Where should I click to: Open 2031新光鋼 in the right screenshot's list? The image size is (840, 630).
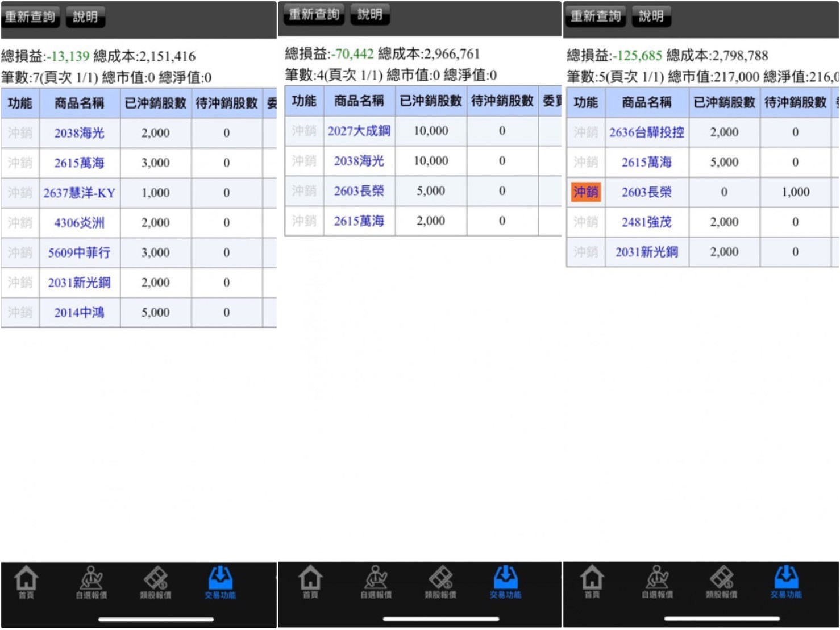click(x=647, y=252)
